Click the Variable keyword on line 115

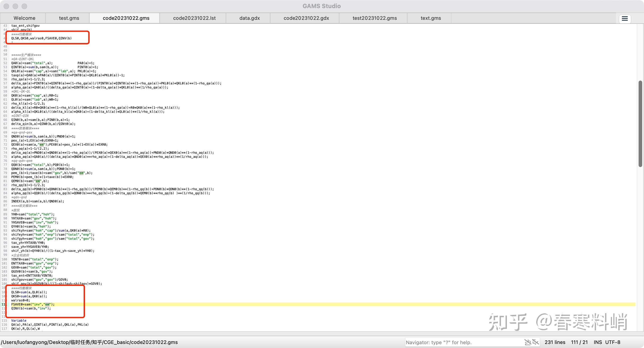[x=19, y=321]
